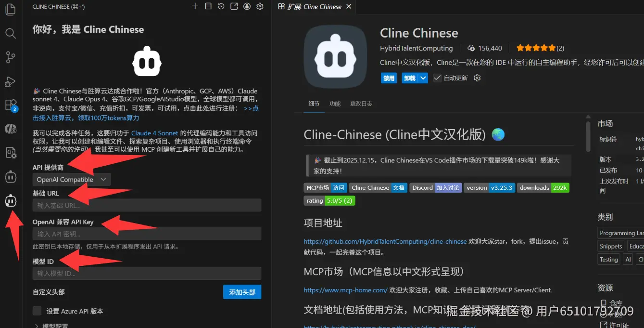This screenshot has width=644, height=328.
Task: Expand the uninstall button dropdown arrow
Action: point(423,78)
